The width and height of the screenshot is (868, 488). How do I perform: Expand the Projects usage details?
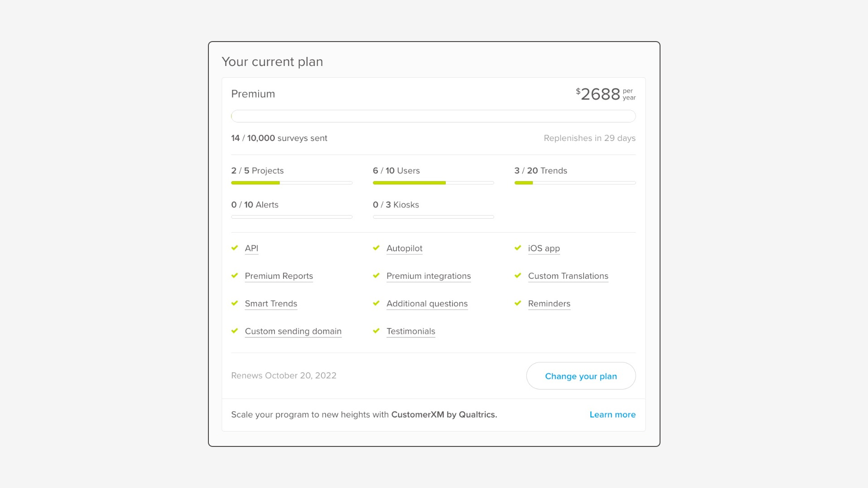pyautogui.click(x=258, y=171)
